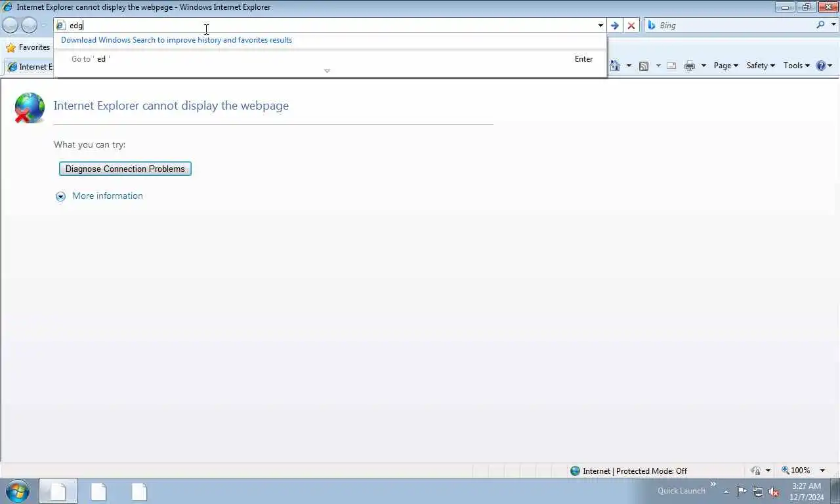Click the security lock icon in status bar
840x504 pixels.
pos(755,471)
